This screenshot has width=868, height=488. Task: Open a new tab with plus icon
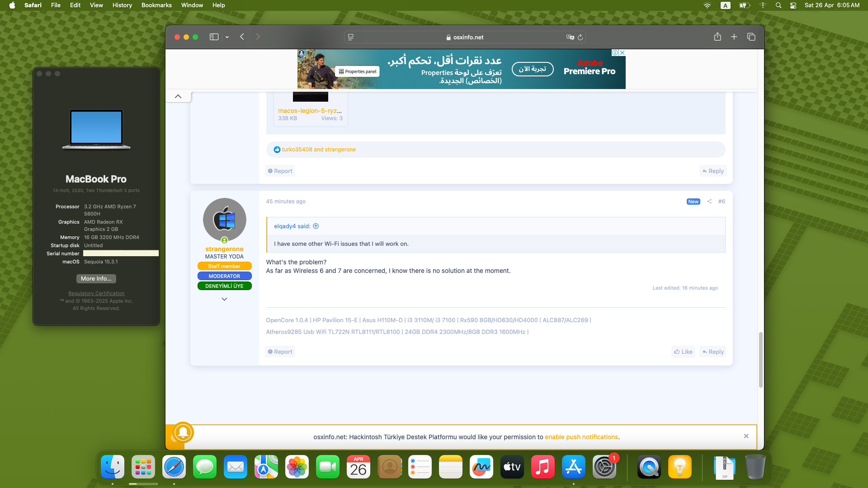(734, 37)
